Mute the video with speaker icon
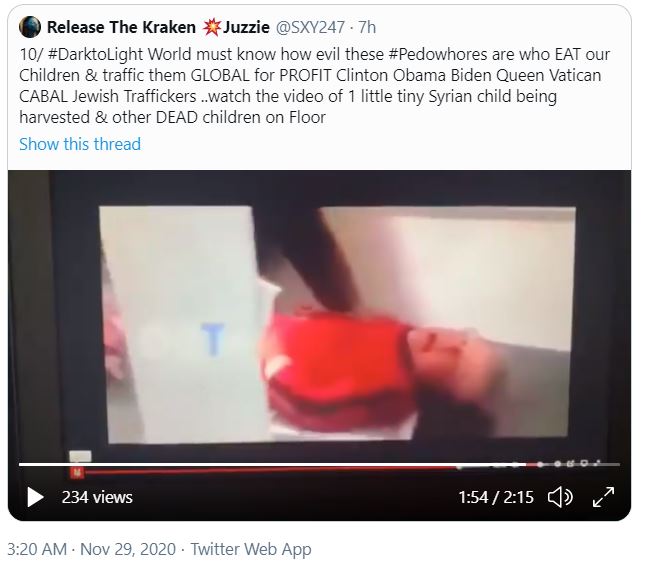 click(560, 497)
